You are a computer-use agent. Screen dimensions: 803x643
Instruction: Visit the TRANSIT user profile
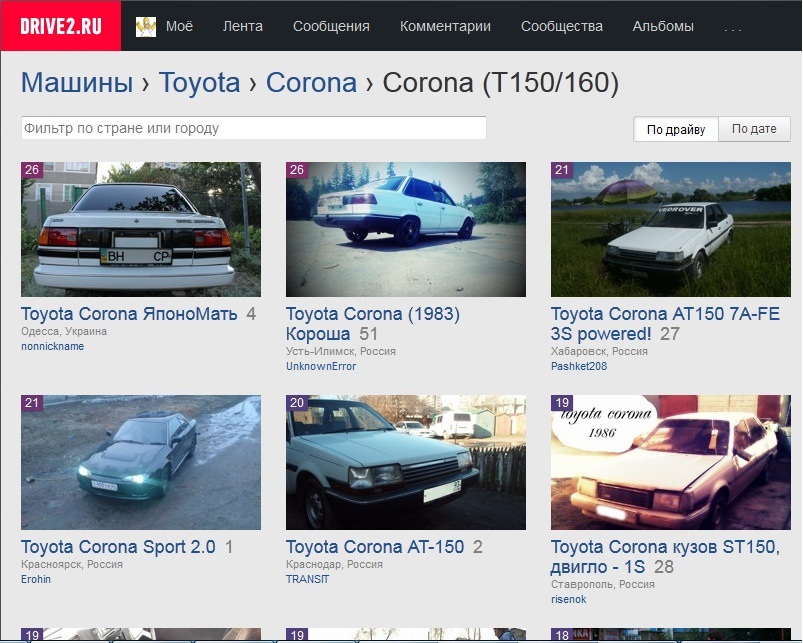tap(307, 579)
